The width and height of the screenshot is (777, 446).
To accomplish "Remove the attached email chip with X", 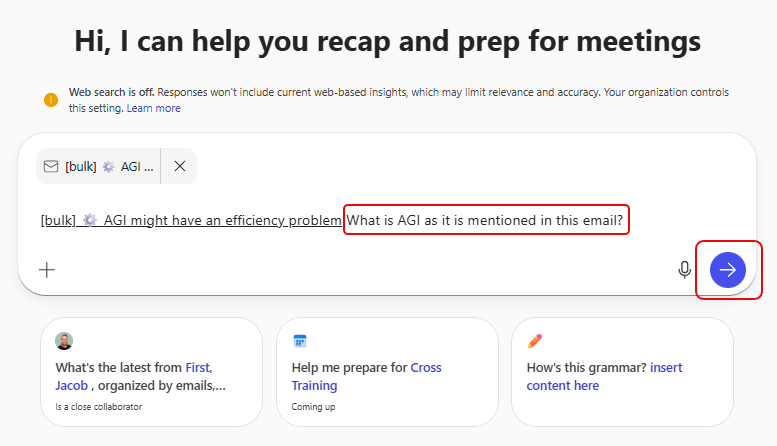I will pyautogui.click(x=180, y=166).
